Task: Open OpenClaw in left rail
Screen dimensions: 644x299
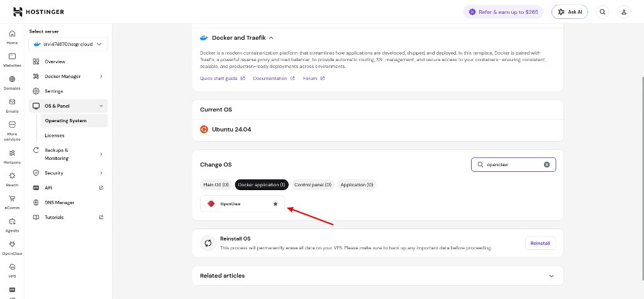Action: click(x=12, y=248)
